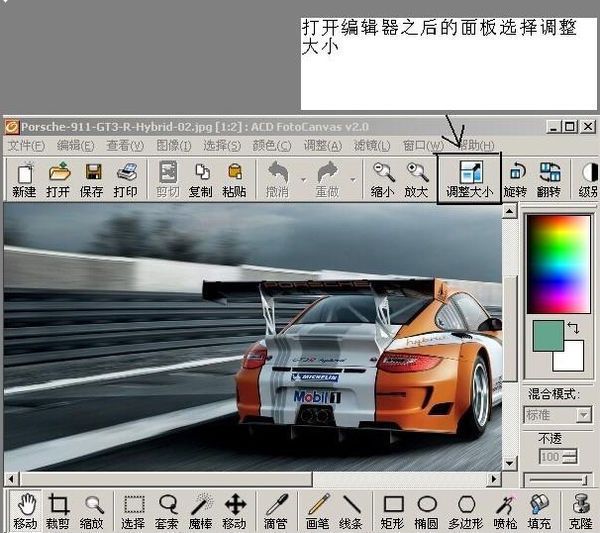Click the opacity stepper arrows beside 100
Image resolution: width=600 pixels, height=533 pixels.
point(570,457)
